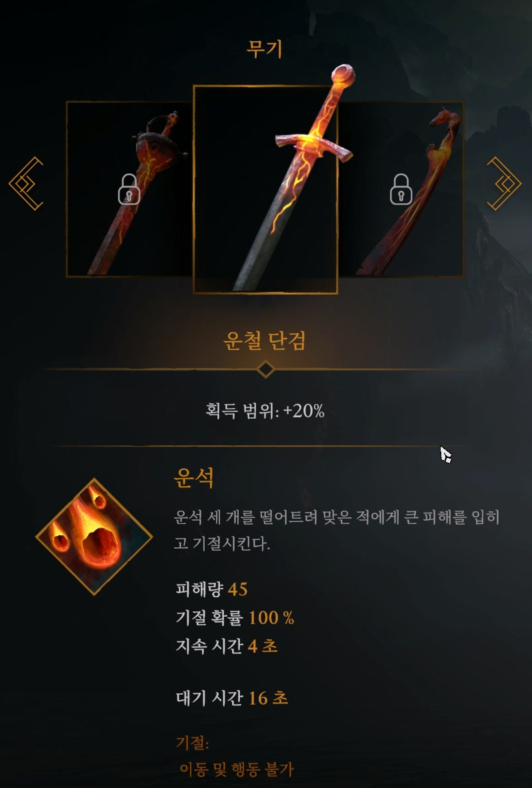This screenshot has width=532, height=788.
Task: Click the 무기 header title
Action: point(265,49)
